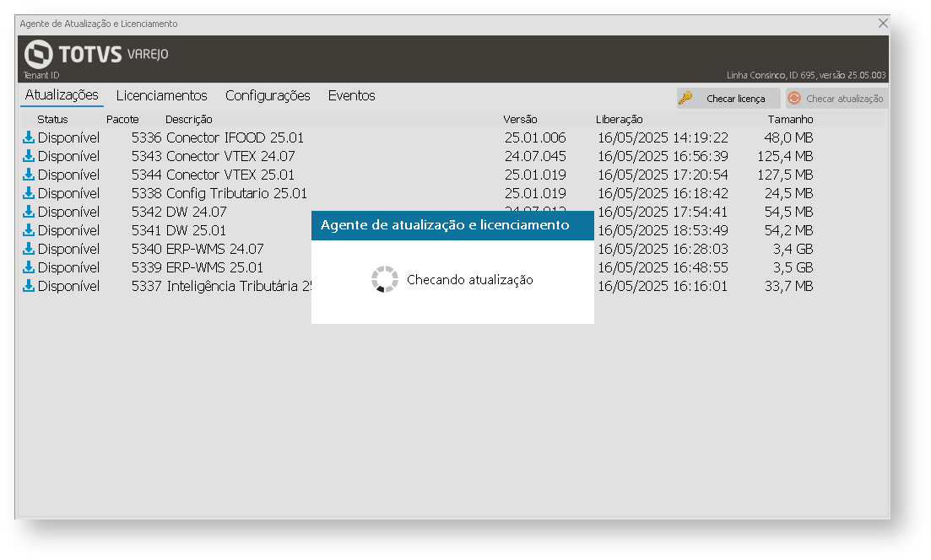Sort by the Liberação column header
931x560 pixels.
(x=620, y=119)
